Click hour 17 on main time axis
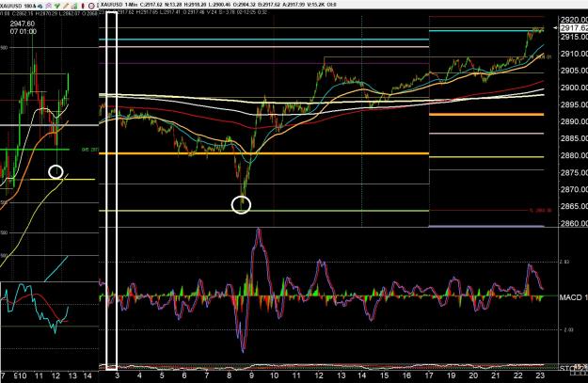Image resolution: width=588 pixels, height=383 pixels. point(429,375)
